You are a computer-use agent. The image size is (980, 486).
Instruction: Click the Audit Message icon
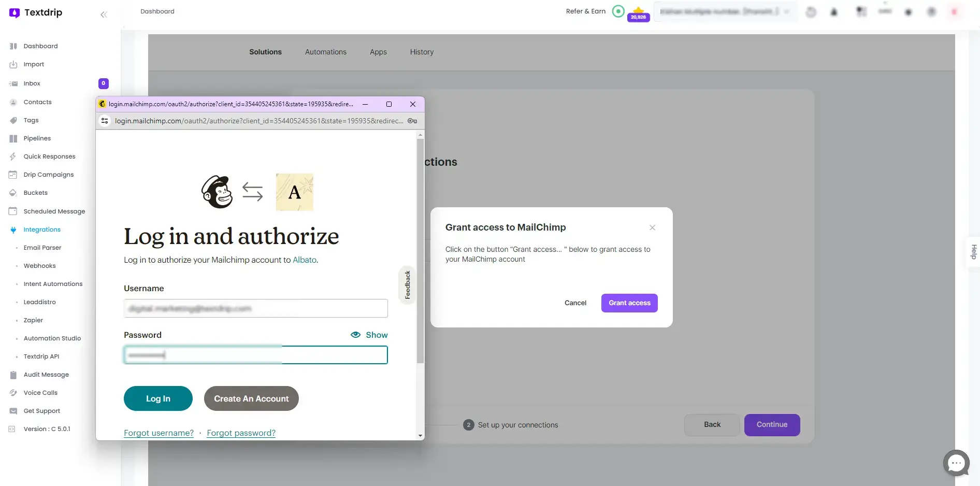coord(13,374)
